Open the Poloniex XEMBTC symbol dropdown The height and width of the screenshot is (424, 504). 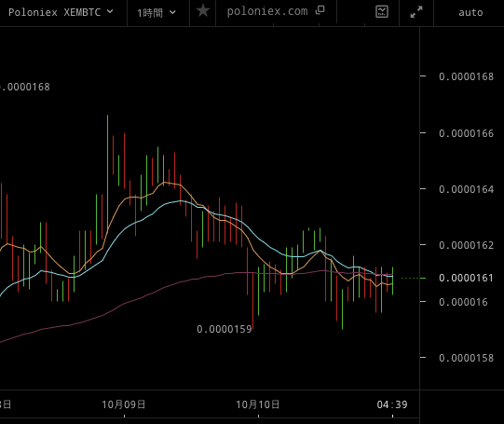click(x=61, y=12)
